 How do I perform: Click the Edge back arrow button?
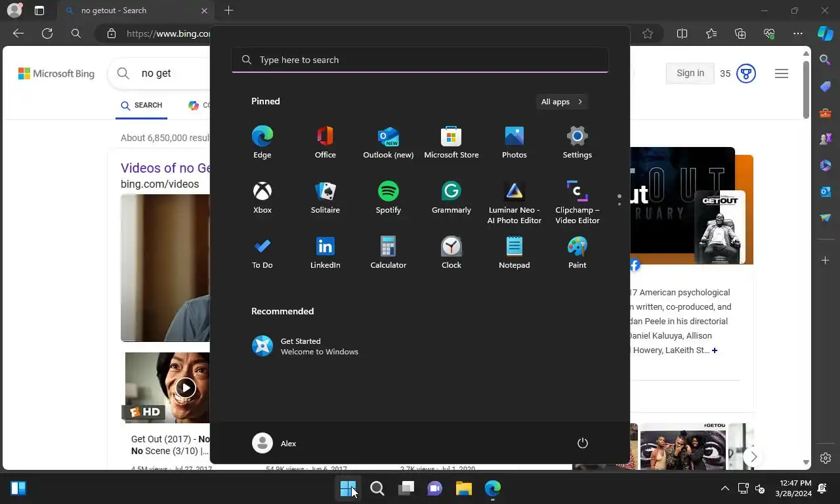[x=18, y=33]
